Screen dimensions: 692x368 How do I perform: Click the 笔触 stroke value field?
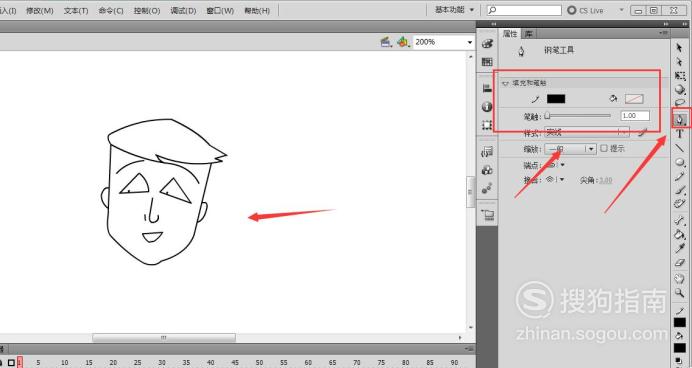tap(635, 116)
